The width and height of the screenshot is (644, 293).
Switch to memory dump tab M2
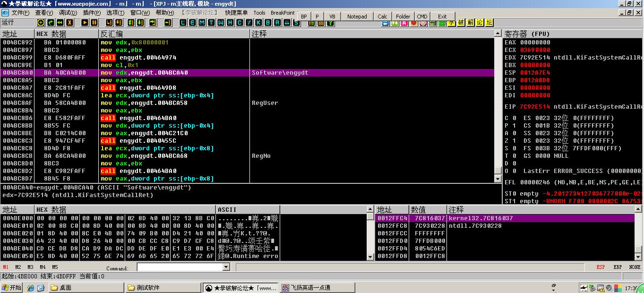coord(18,267)
